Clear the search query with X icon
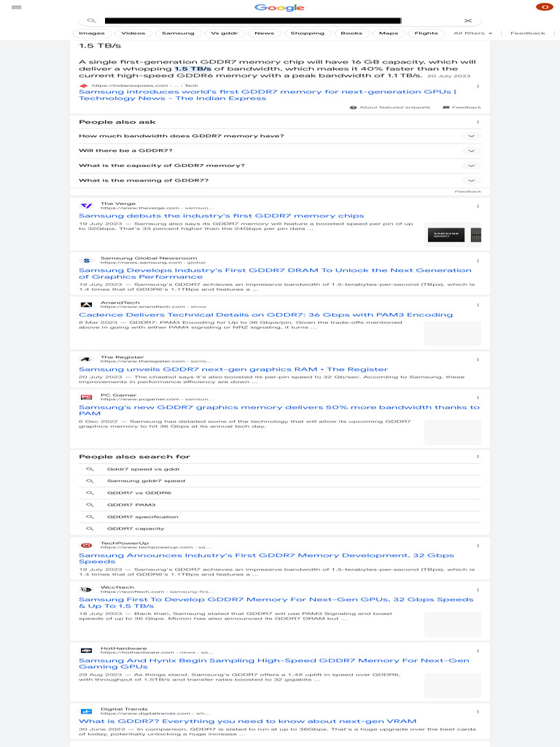Viewport: 560px width, 747px height. 468,20
